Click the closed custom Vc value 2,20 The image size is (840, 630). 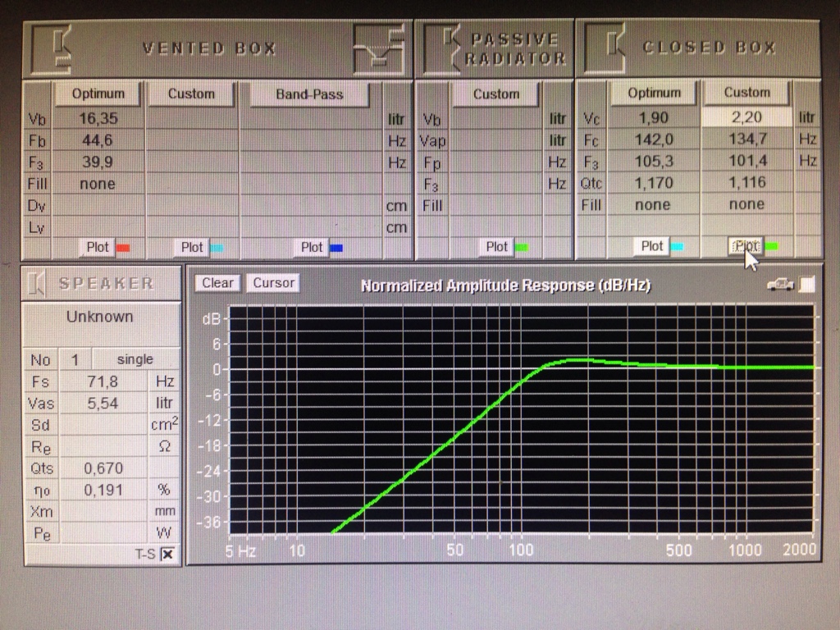[746, 117]
